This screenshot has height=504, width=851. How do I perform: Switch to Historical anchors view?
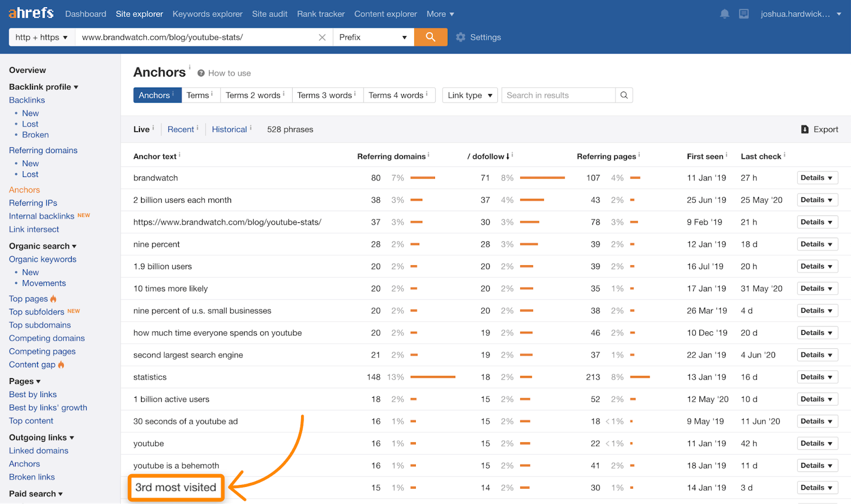[229, 129]
